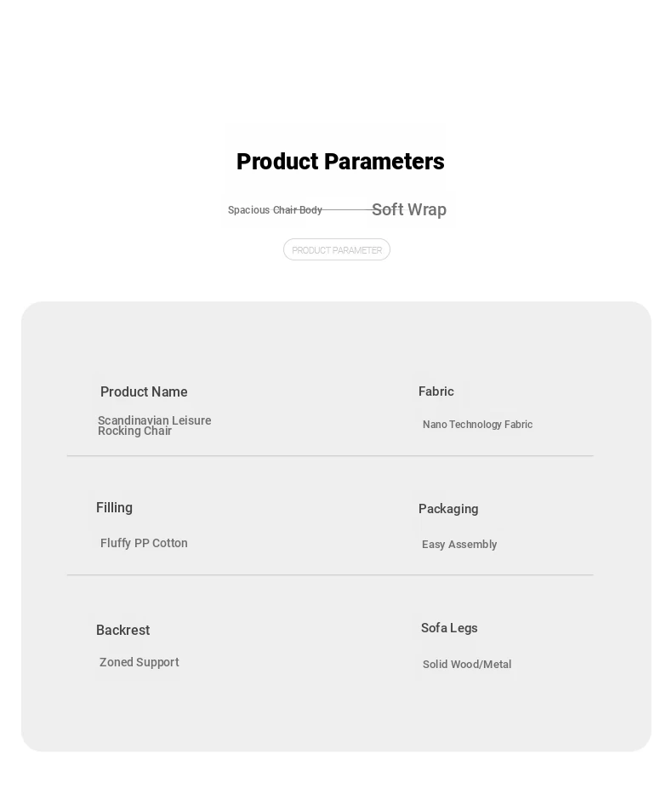Select the Product Name label

coord(144,391)
